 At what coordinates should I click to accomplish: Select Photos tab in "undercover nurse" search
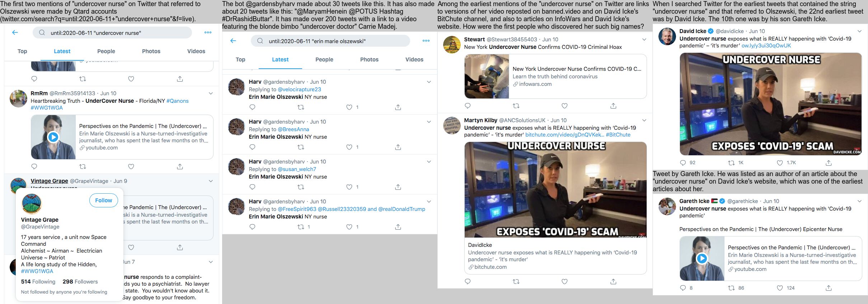click(151, 51)
